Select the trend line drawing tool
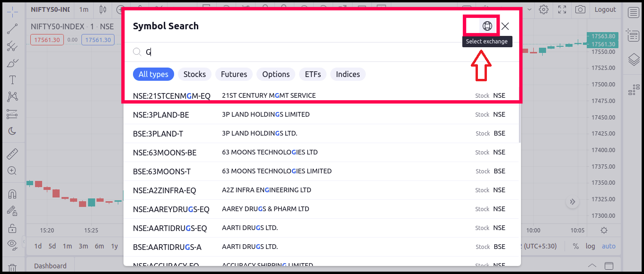The image size is (644, 274). pyautogui.click(x=12, y=29)
